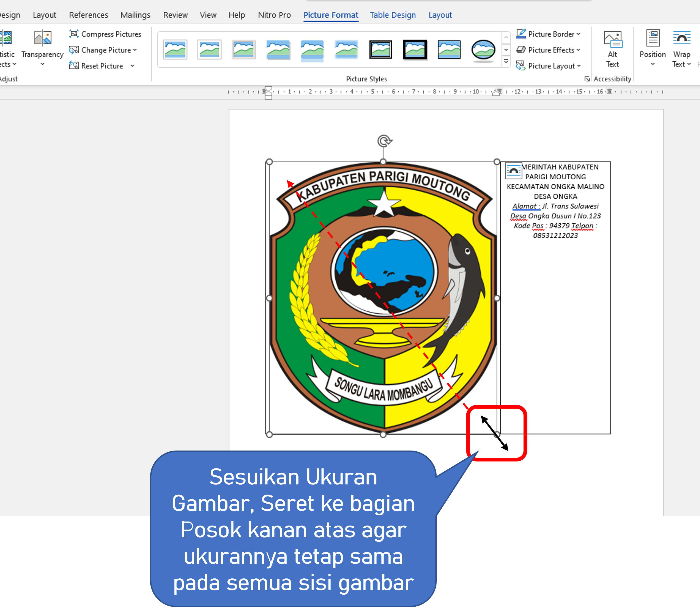
Task: Apply the Soft Edge Oval picture style
Action: 483,50
